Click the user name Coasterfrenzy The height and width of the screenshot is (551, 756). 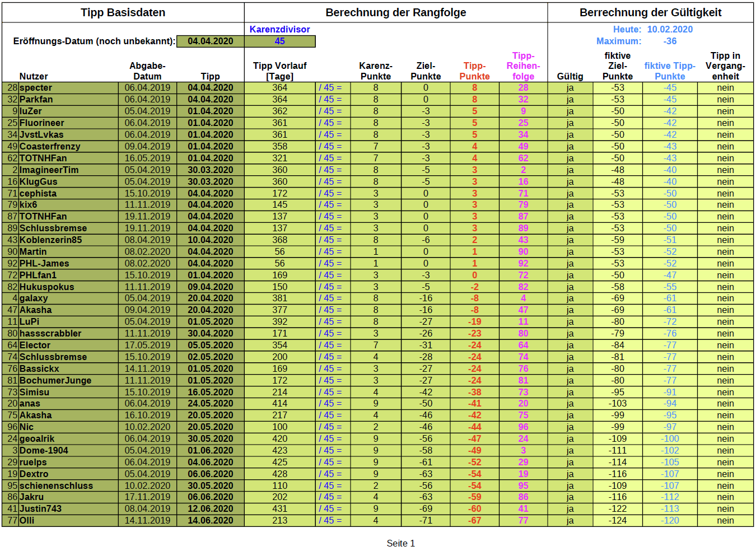coord(50,147)
